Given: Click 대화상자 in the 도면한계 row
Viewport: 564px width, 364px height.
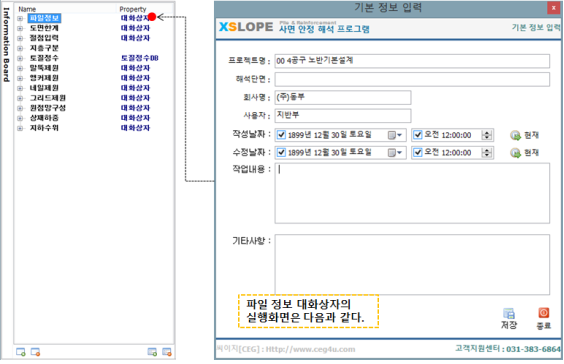Looking at the screenshot, I should point(135,28).
